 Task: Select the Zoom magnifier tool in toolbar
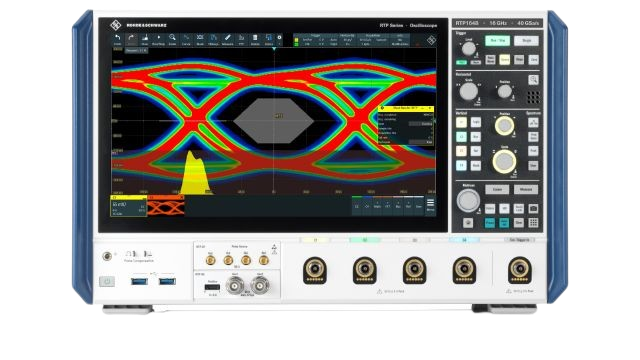coord(172,40)
